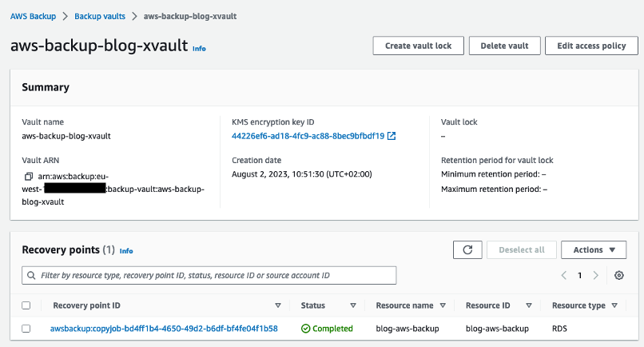Focus the recovery points filter search field
644x347 pixels.
(216, 276)
